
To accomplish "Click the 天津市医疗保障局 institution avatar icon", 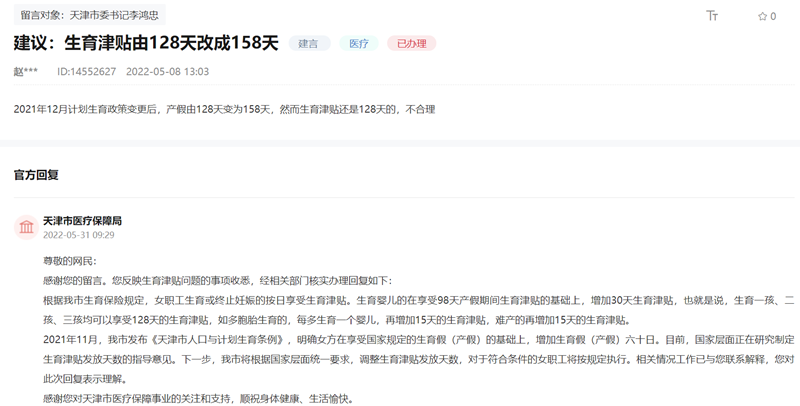I will click(26, 227).
